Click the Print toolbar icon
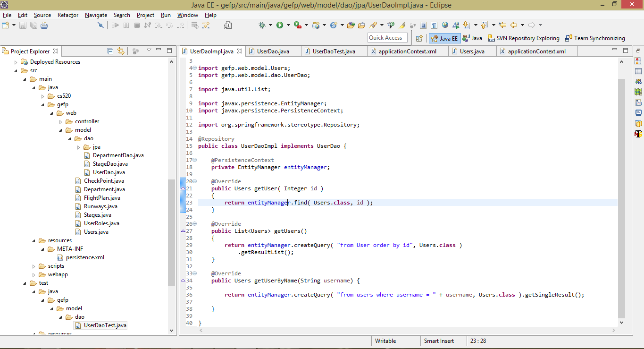 44,25
